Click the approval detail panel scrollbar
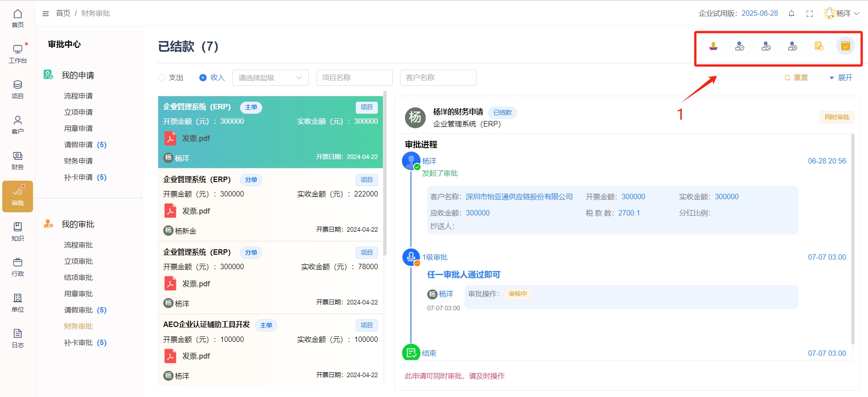Image resolution: width=868 pixels, height=397 pixels. 853,239
